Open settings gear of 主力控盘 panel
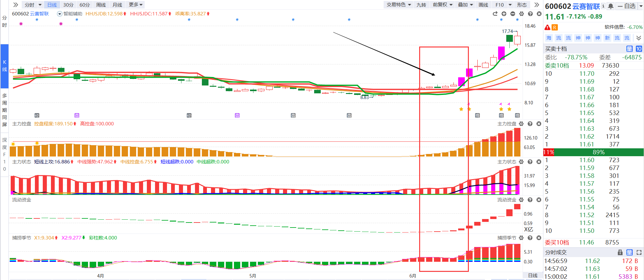The image size is (644, 280). (x=521, y=124)
